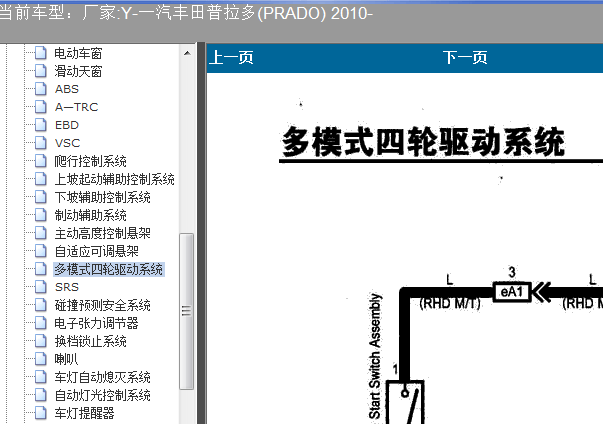This screenshot has height=424, width=603.
Task: Click the document icon beside 制动辅助系统
Action: pos(41,215)
